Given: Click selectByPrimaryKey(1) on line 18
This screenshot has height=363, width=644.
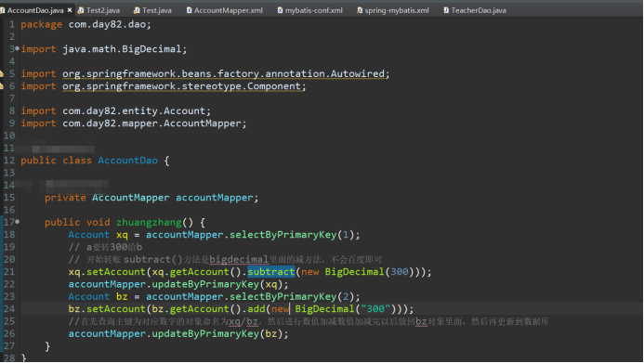Looking at the screenshot, I should tap(291, 235).
